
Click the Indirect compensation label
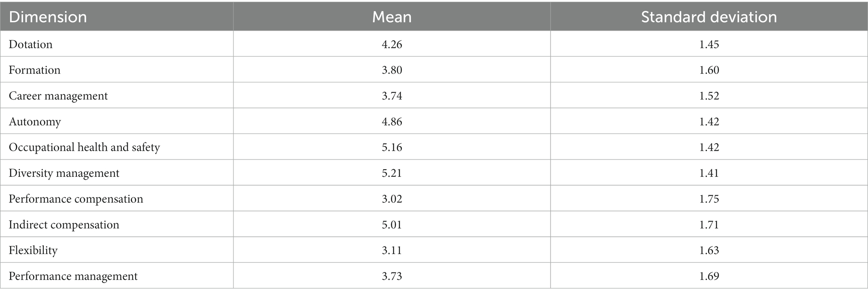pos(64,225)
